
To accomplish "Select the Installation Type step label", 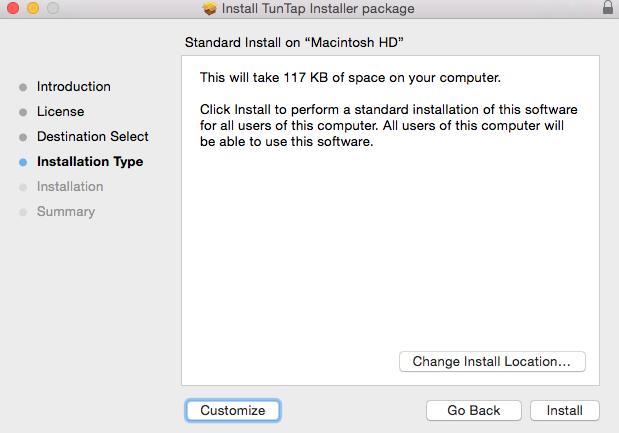I will click(90, 162).
